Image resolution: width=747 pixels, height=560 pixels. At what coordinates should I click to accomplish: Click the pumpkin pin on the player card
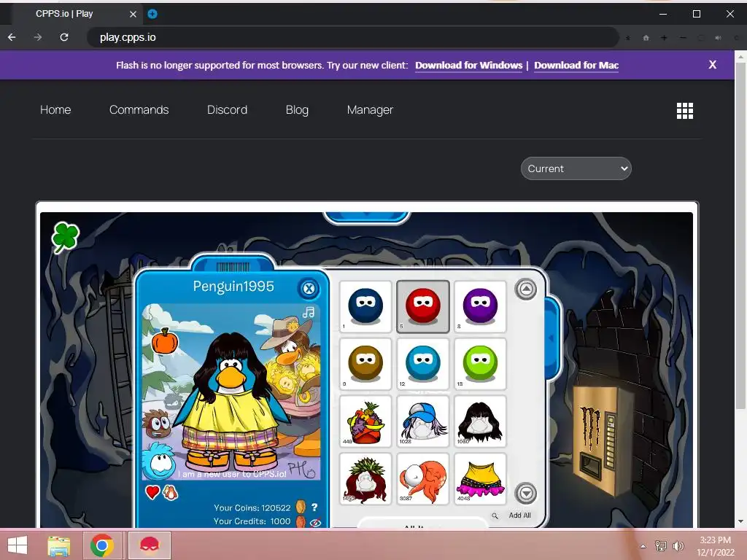165,341
